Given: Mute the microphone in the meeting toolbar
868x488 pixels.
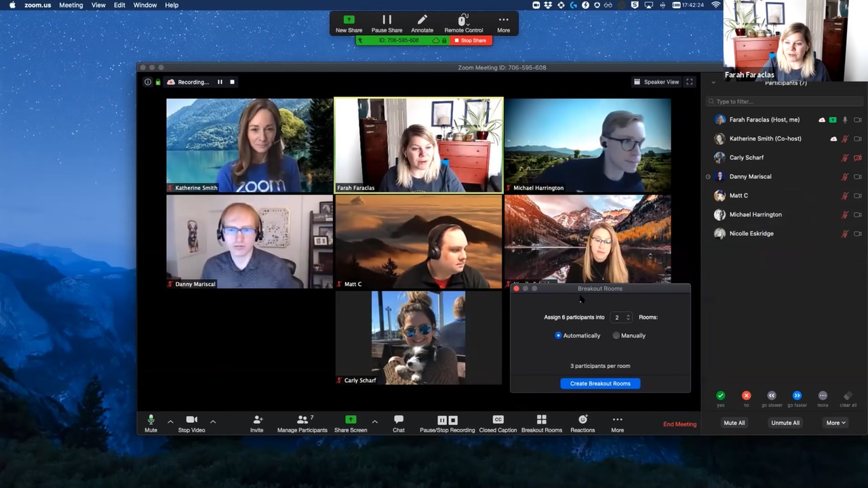Looking at the screenshot, I should [x=151, y=420].
